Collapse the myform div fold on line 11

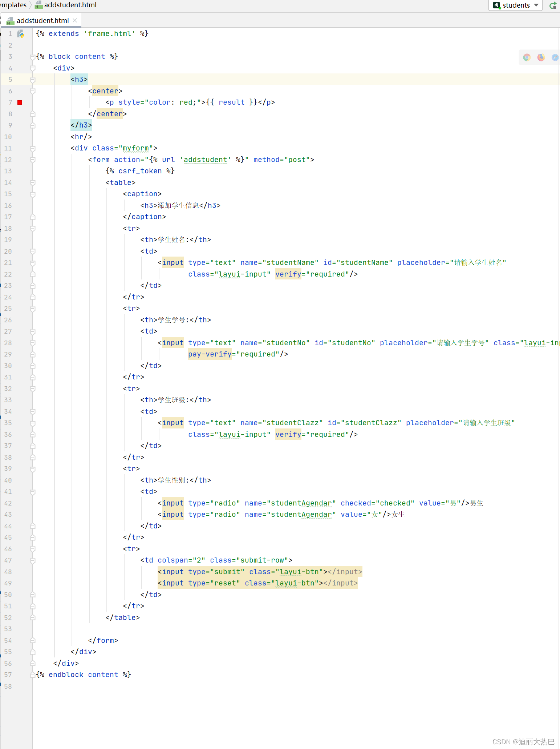[33, 148]
